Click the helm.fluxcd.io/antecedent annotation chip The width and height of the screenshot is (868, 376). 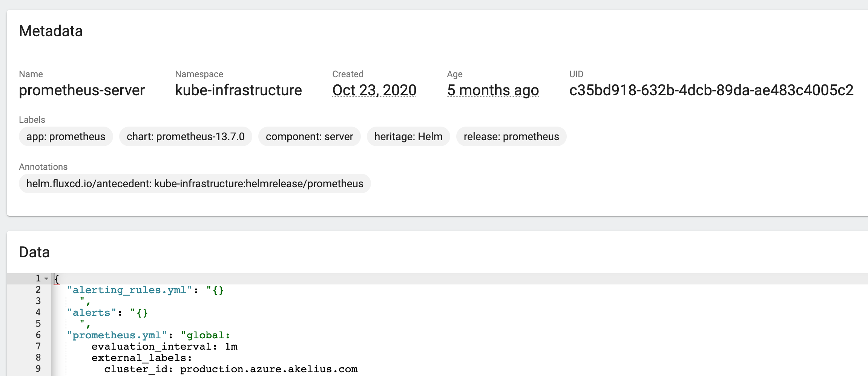coord(195,183)
